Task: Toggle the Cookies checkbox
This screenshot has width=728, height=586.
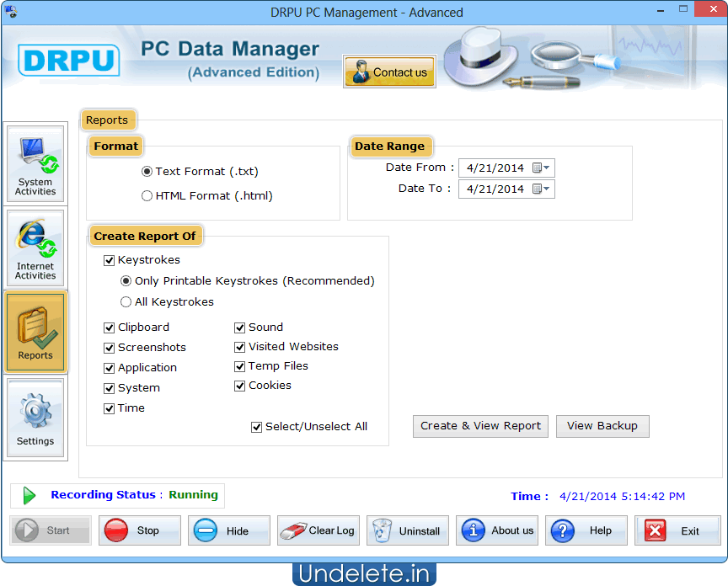Action: pyautogui.click(x=239, y=386)
